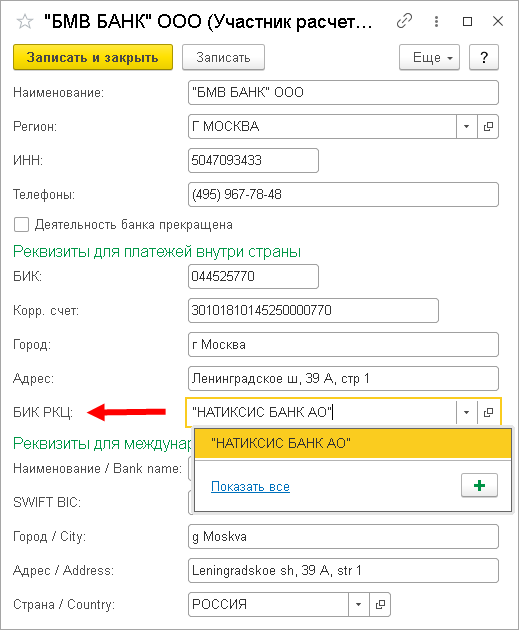
Task: Add the bank to favorites with the star icon
Action: coord(25,21)
